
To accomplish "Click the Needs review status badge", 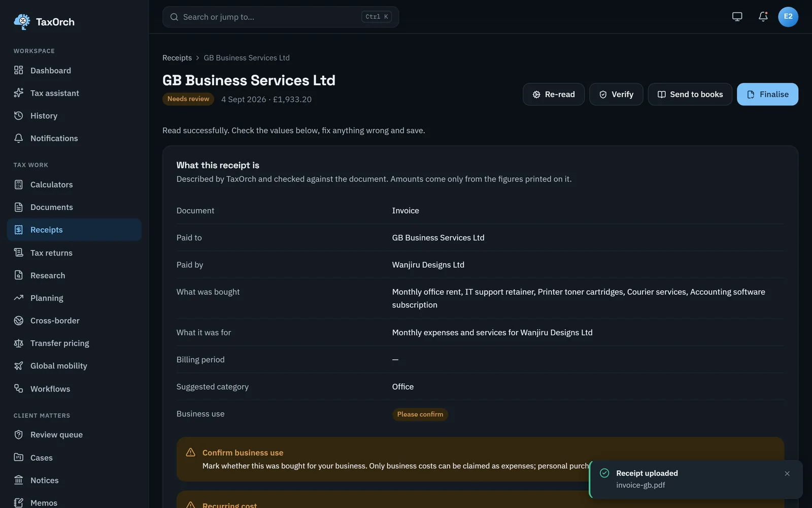I will [x=188, y=99].
